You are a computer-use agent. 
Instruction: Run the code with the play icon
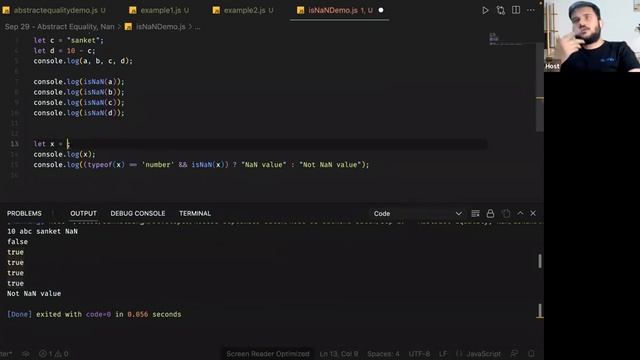click(485, 10)
